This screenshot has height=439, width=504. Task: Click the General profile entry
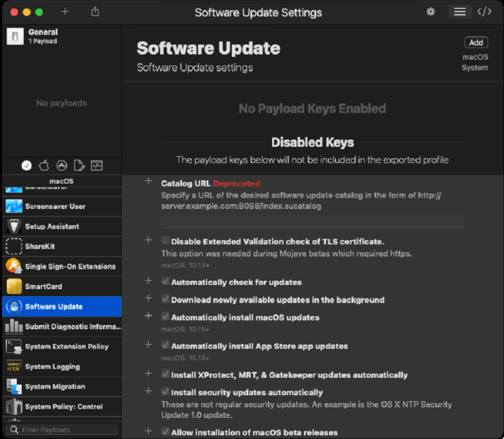pyautogui.click(x=62, y=37)
